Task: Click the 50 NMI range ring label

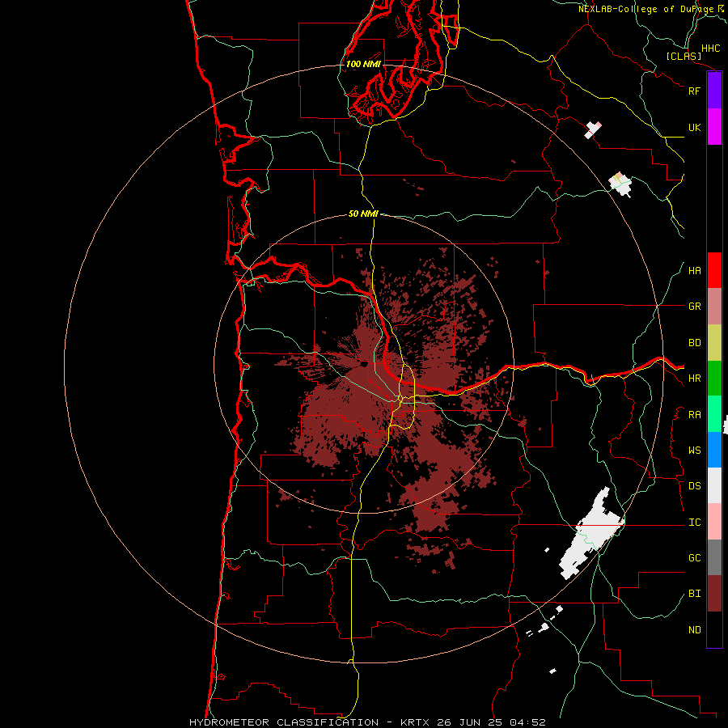Action: tap(363, 214)
